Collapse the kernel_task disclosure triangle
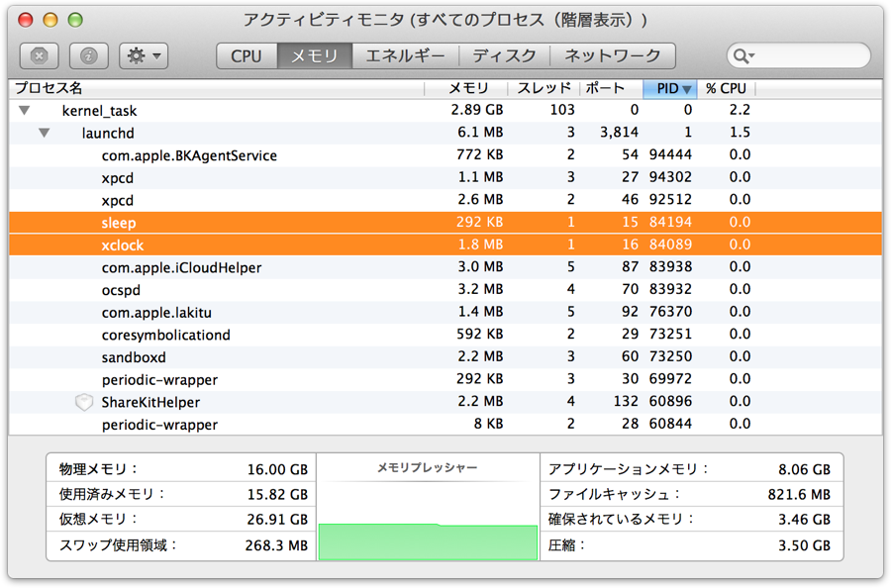 click(x=25, y=110)
